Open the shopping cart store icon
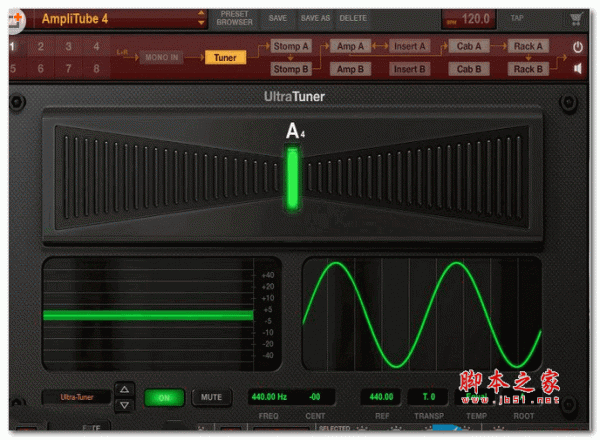Viewport: 600px width, 440px height. point(576,19)
